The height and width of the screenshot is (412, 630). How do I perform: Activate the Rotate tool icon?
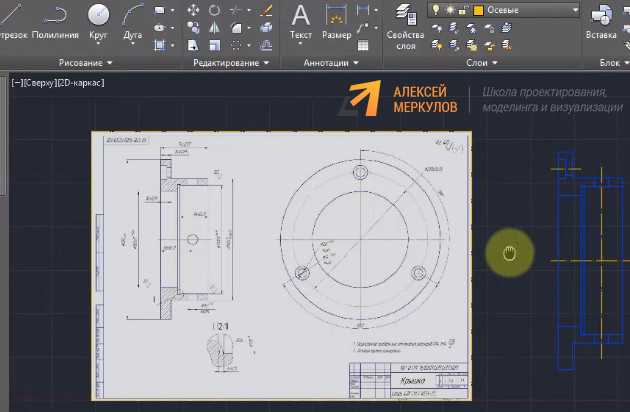pyautogui.click(x=214, y=10)
